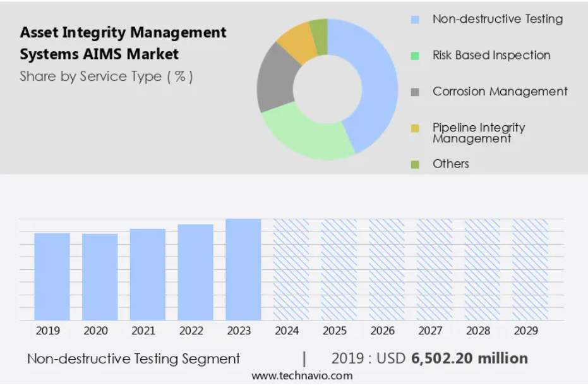Select the Others legend label
This screenshot has height=385, width=588.
click(x=451, y=164)
